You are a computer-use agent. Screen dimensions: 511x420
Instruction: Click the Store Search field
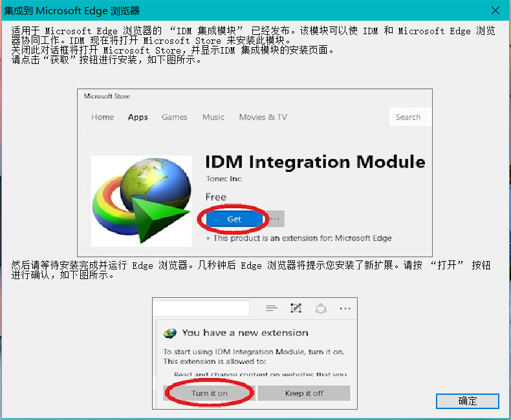click(x=410, y=117)
